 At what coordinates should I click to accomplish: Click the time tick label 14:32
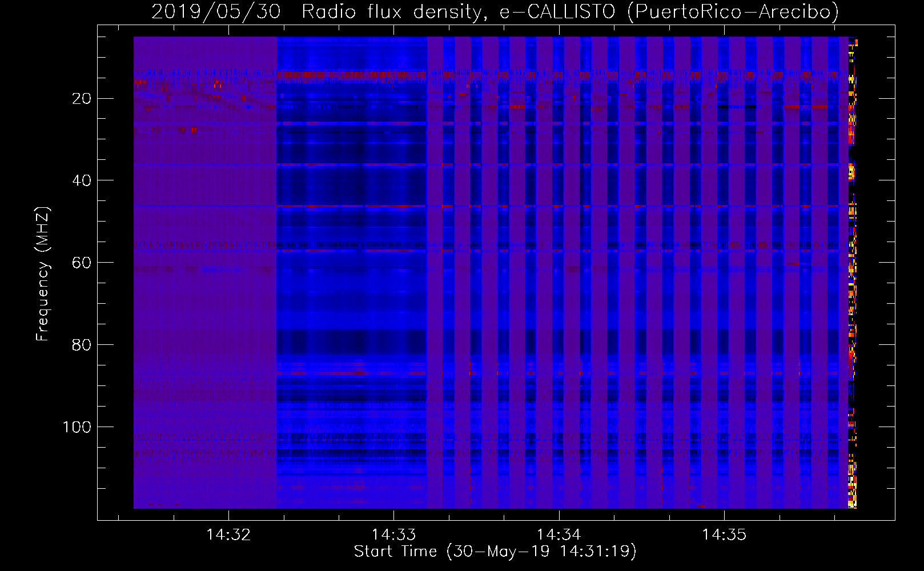228,534
